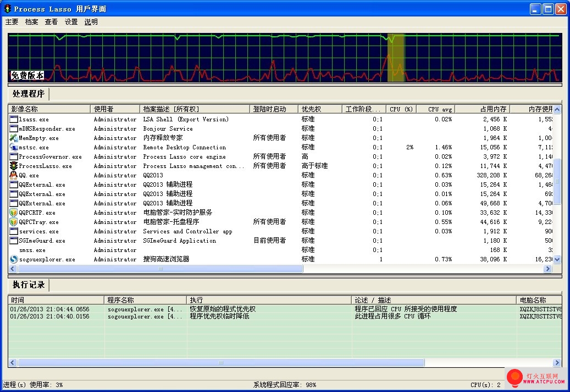Click the mstsc.exe remote desktop icon

pyautogui.click(x=13, y=147)
